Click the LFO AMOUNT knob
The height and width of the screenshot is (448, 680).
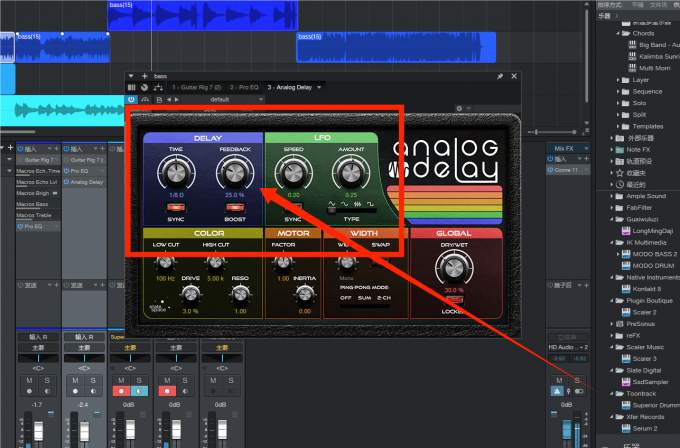(351, 173)
